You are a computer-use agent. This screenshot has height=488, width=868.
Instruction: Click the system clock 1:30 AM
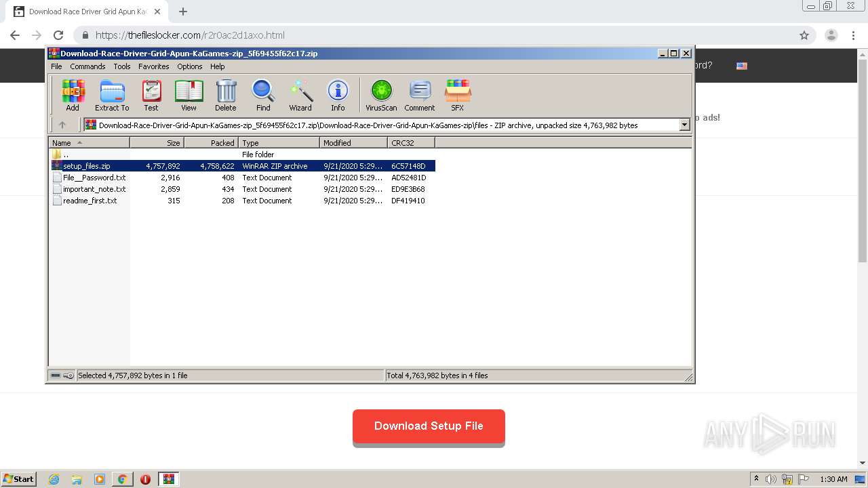click(833, 479)
